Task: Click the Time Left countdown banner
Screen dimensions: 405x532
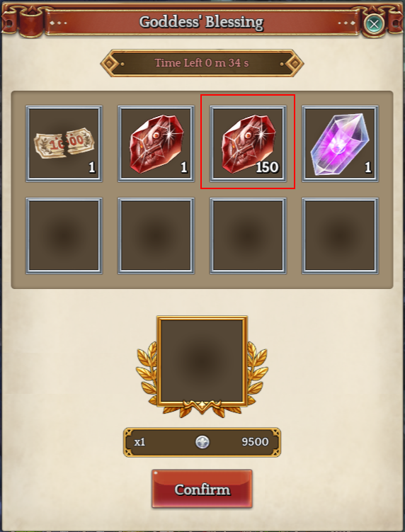Action: (202, 63)
